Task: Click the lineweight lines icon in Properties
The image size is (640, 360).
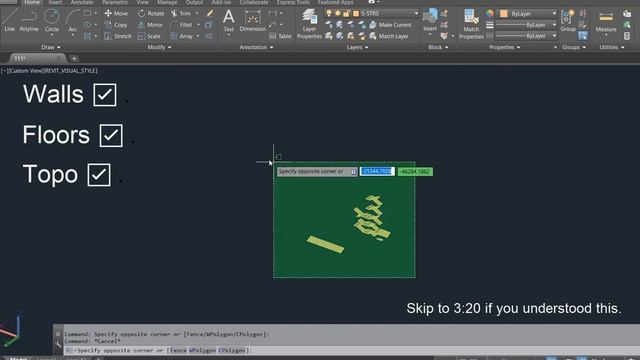Action: 489,25
